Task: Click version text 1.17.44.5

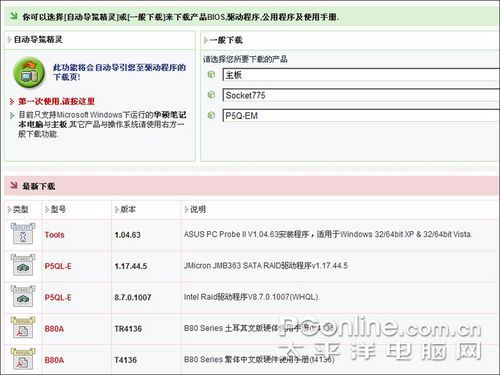Action: (131, 266)
